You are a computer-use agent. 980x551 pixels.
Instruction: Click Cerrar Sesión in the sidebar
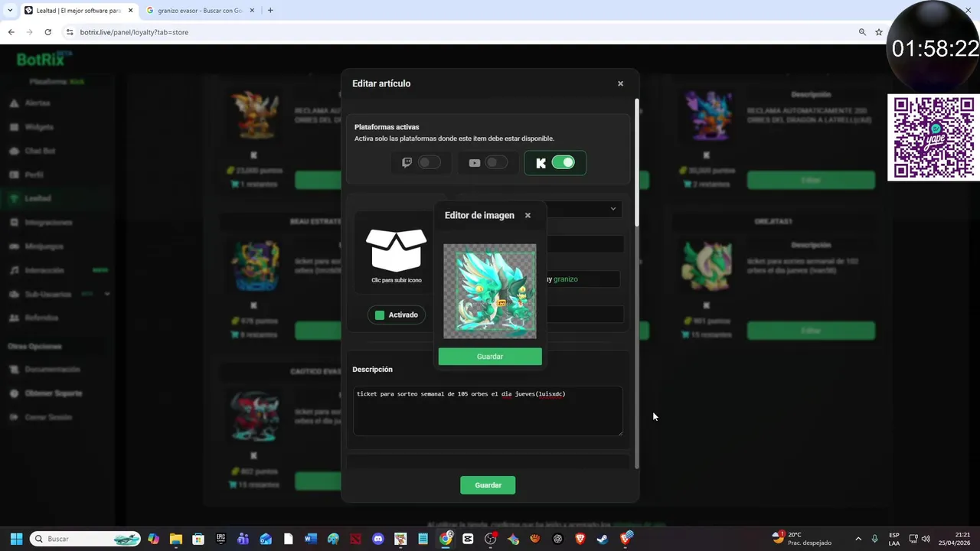48,417
